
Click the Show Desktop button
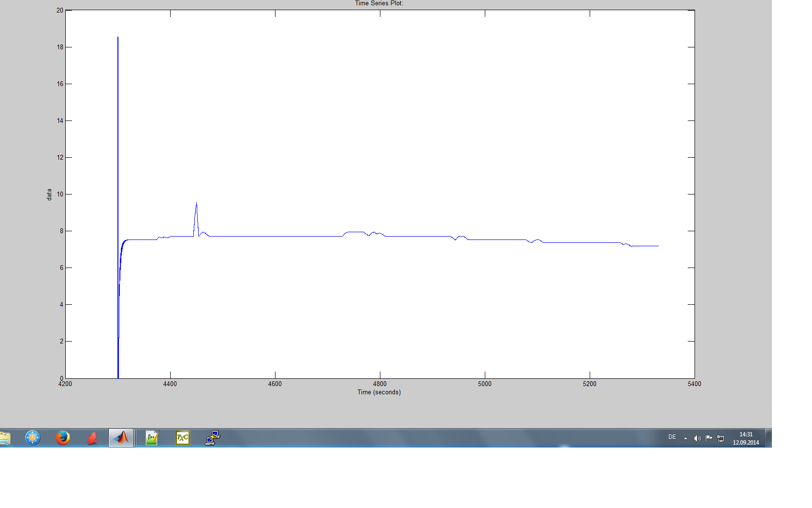point(768,438)
